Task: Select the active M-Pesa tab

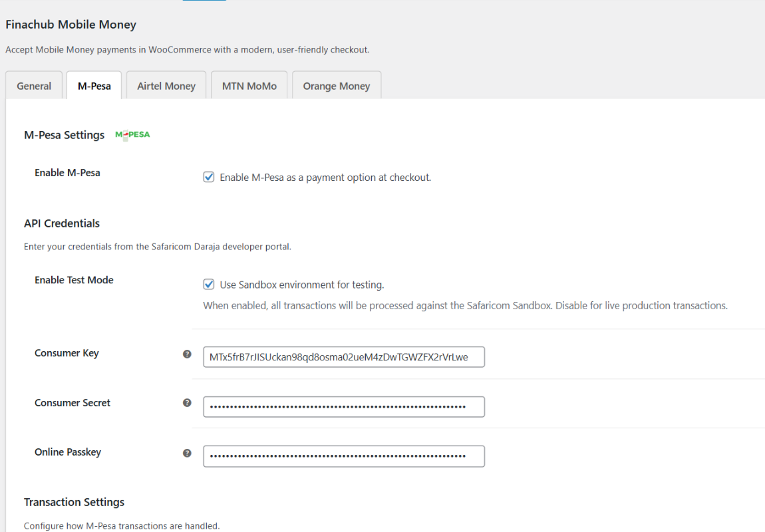Action: click(x=93, y=85)
